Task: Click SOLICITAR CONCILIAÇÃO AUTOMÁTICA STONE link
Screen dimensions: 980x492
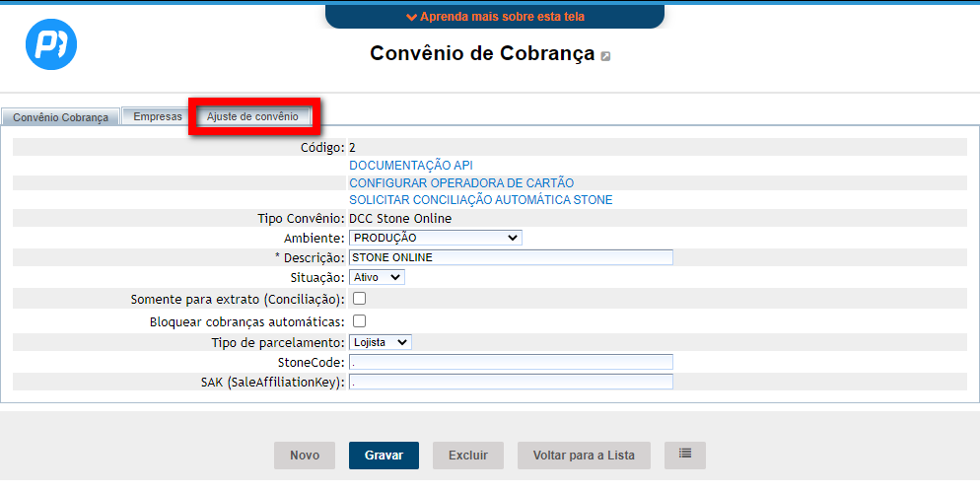Action: pyautogui.click(x=480, y=200)
